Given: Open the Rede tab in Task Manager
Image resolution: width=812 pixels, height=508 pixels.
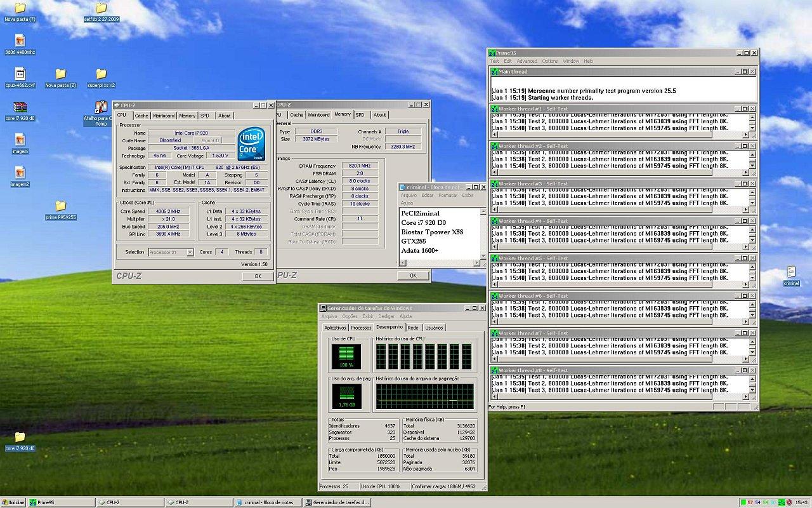Looking at the screenshot, I should click(413, 328).
